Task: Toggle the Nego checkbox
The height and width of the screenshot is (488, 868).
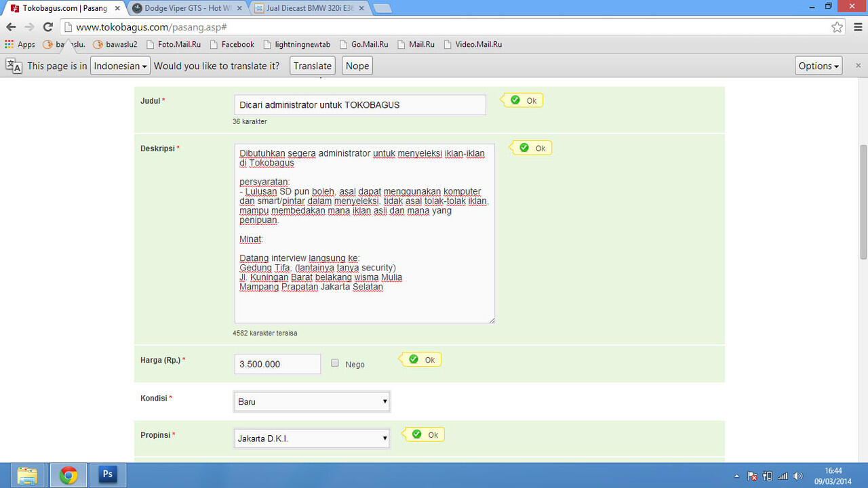Action: [x=335, y=363]
